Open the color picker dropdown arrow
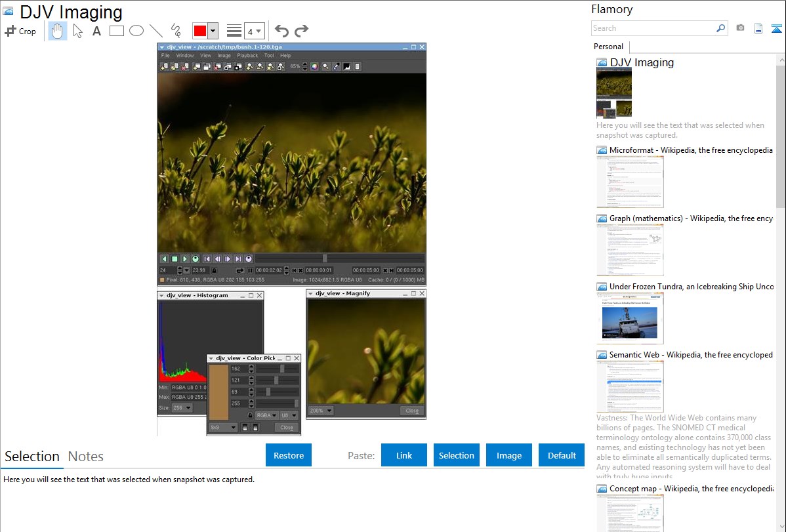The width and height of the screenshot is (786, 532). [x=213, y=31]
